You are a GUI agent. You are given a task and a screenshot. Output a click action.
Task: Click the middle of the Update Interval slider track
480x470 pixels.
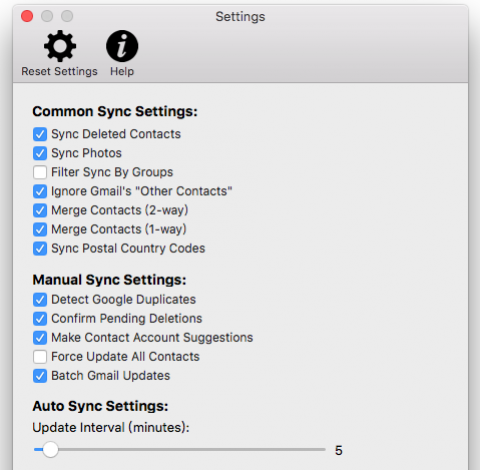pyautogui.click(x=180, y=449)
